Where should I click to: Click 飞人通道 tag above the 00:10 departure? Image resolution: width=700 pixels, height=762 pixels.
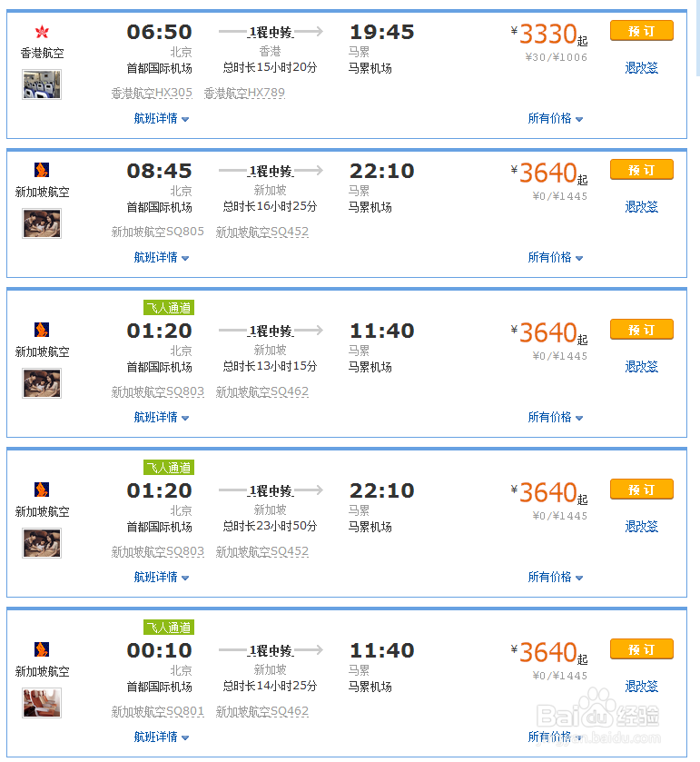(169, 628)
